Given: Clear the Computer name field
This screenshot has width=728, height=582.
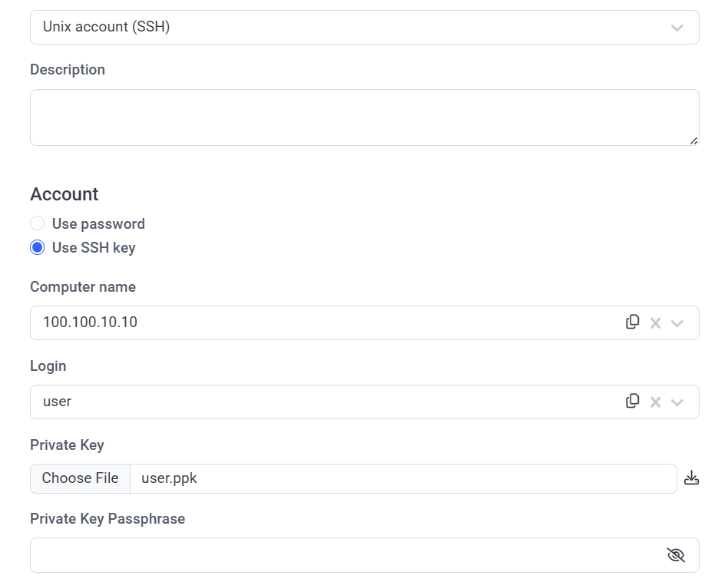Looking at the screenshot, I should click(655, 323).
